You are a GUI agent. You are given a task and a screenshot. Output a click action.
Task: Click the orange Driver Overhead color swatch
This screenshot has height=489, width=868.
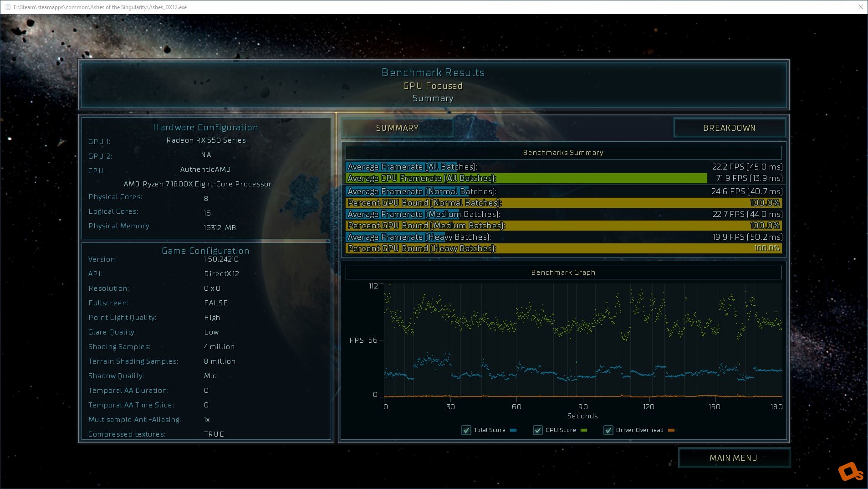[x=671, y=430]
